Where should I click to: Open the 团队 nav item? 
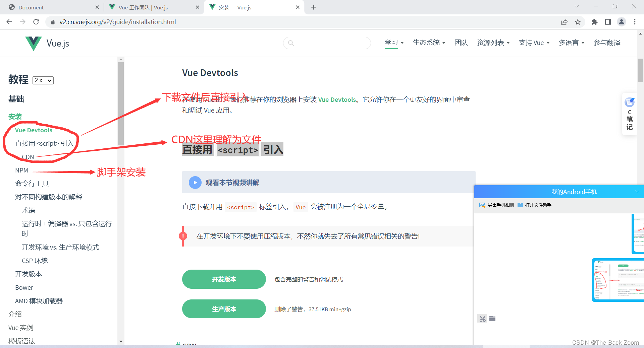point(461,43)
